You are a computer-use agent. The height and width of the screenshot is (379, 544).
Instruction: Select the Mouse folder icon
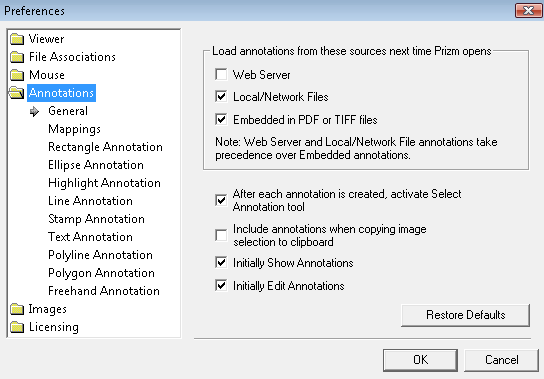[x=17, y=75]
